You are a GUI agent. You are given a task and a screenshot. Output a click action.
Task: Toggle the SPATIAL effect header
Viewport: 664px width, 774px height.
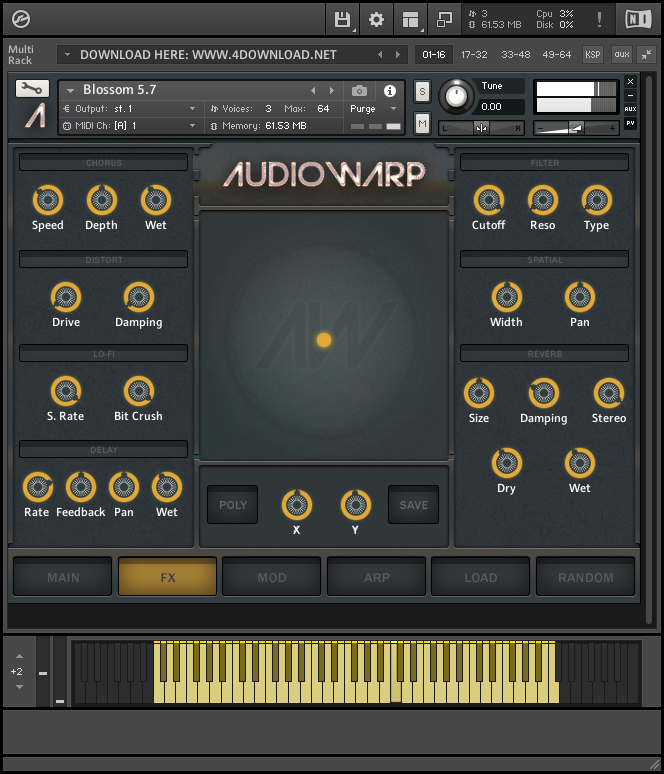[x=545, y=260]
